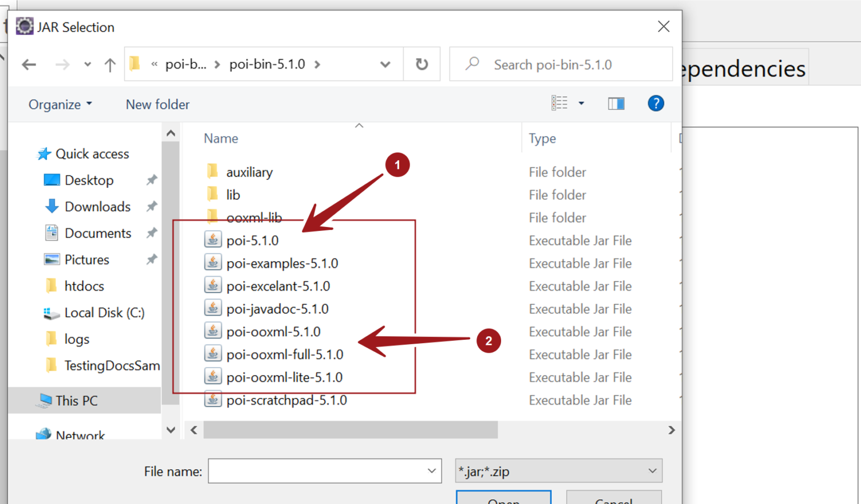The height and width of the screenshot is (504, 861).
Task: Open the breadcrumb address dropdown chevron
Action: (385, 64)
